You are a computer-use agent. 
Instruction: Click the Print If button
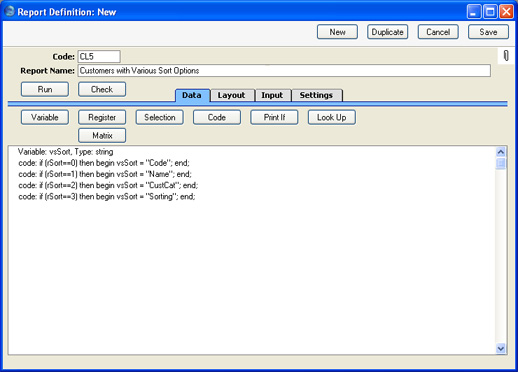point(274,117)
